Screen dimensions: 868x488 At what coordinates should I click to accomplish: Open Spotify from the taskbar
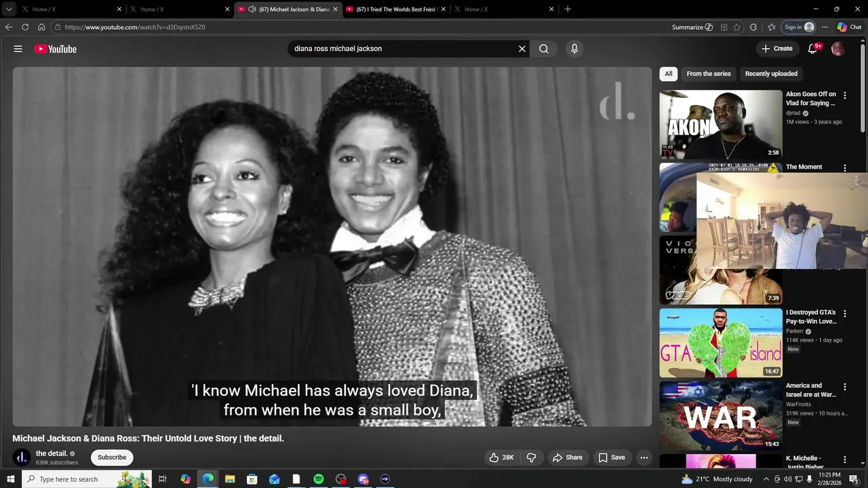pyautogui.click(x=319, y=479)
